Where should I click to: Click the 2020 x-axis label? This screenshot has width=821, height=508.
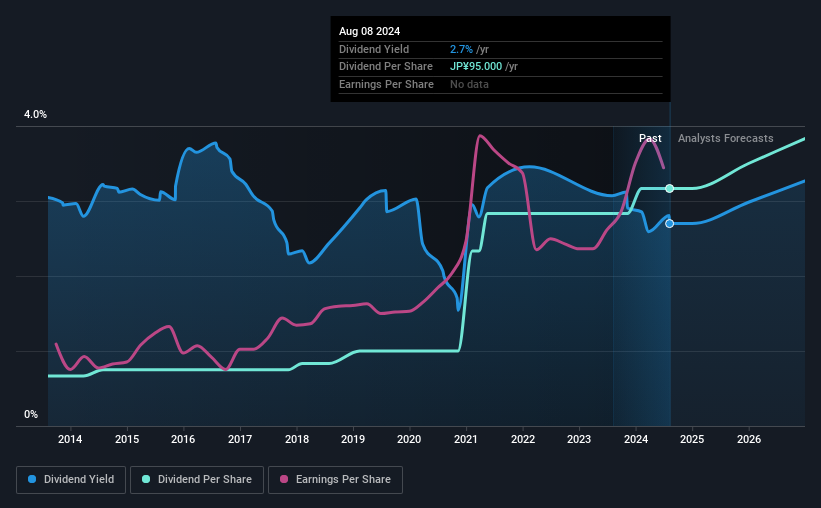(409, 439)
